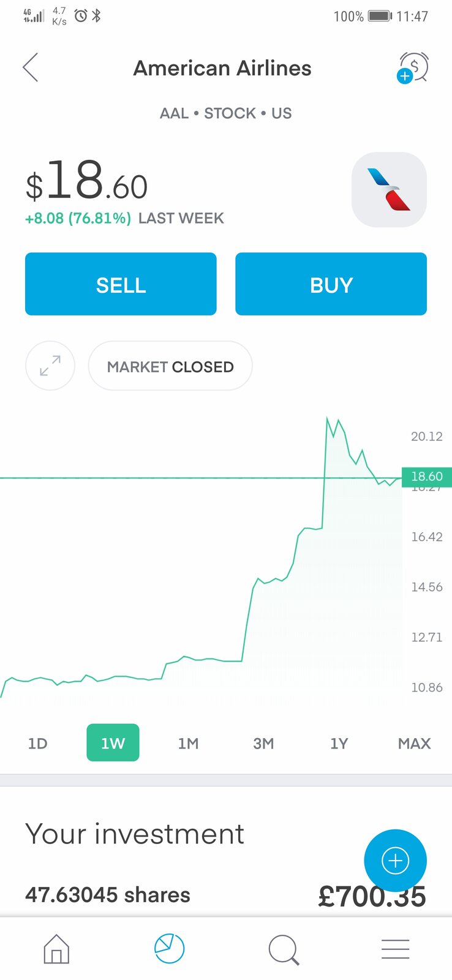Tap the blue floating plus button

pos(395,861)
